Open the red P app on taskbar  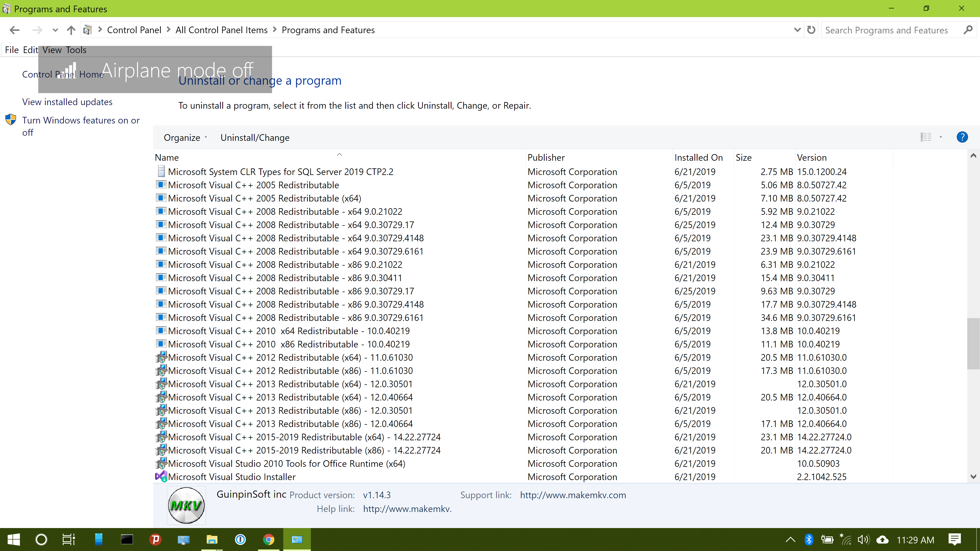[155, 539]
